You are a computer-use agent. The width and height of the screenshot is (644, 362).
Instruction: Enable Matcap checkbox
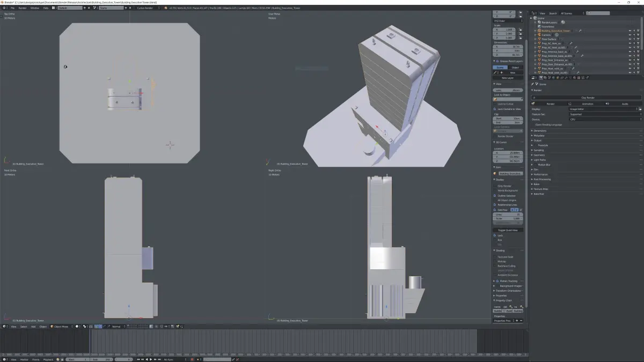click(495, 262)
